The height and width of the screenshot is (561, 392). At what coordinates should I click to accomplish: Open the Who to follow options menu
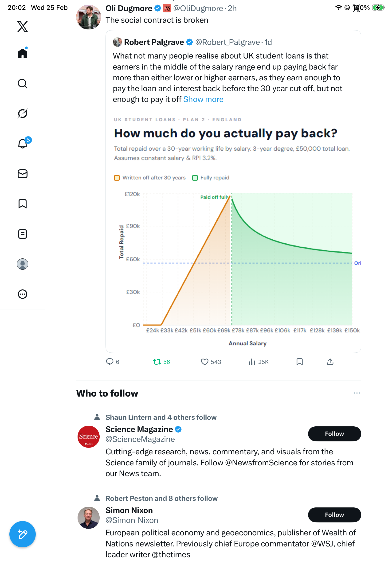[357, 393]
